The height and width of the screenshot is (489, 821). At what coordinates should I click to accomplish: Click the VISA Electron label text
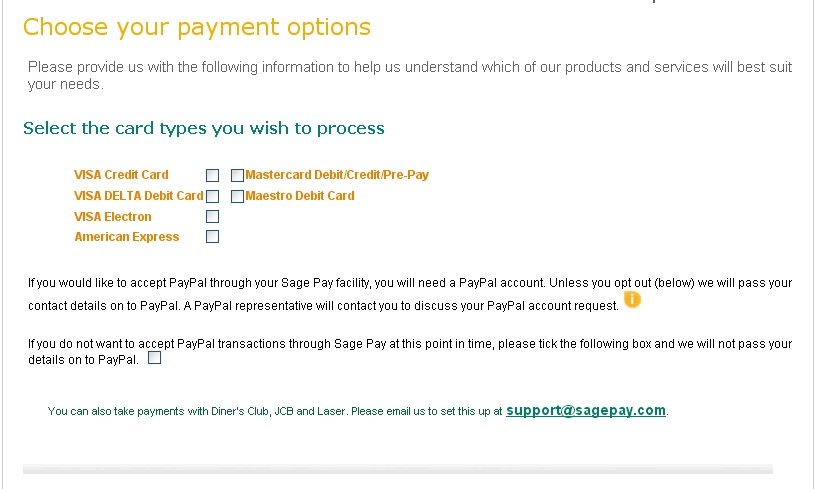click(113, 217)
